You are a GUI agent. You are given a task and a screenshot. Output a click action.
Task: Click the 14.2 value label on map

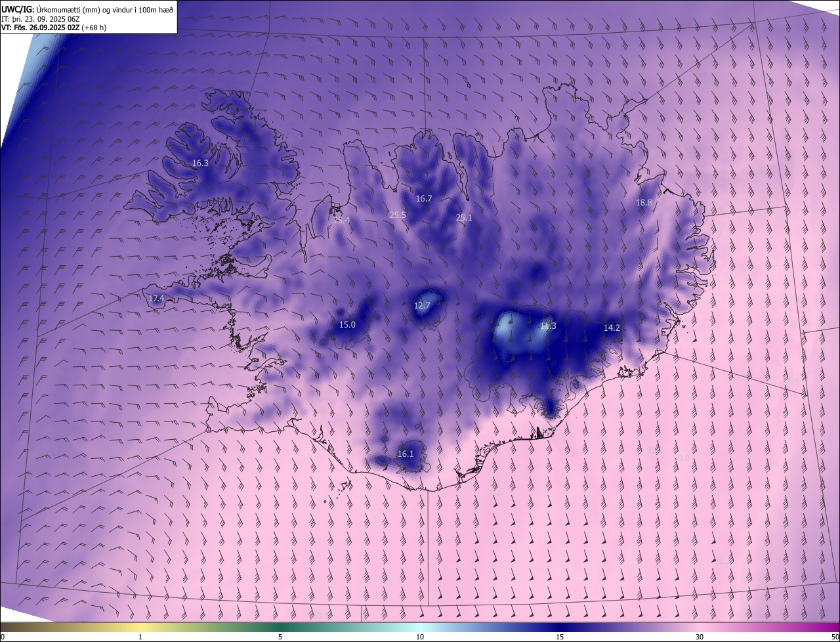click(612, 328)
